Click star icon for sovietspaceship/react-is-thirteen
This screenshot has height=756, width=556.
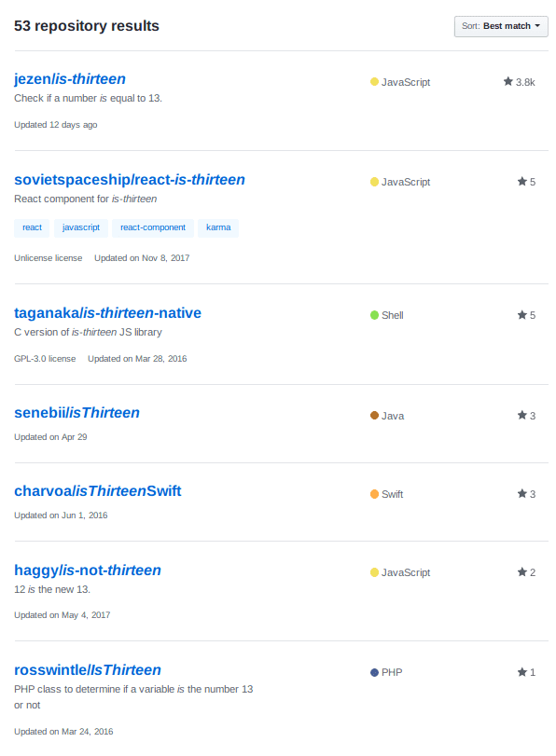[x=521, y=181]
